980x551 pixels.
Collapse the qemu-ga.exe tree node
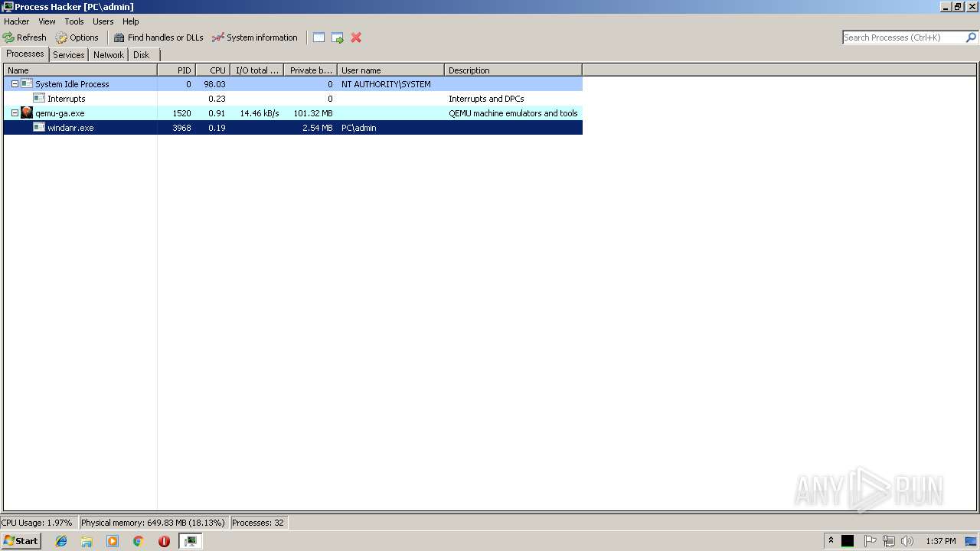(x=15, y=113)
